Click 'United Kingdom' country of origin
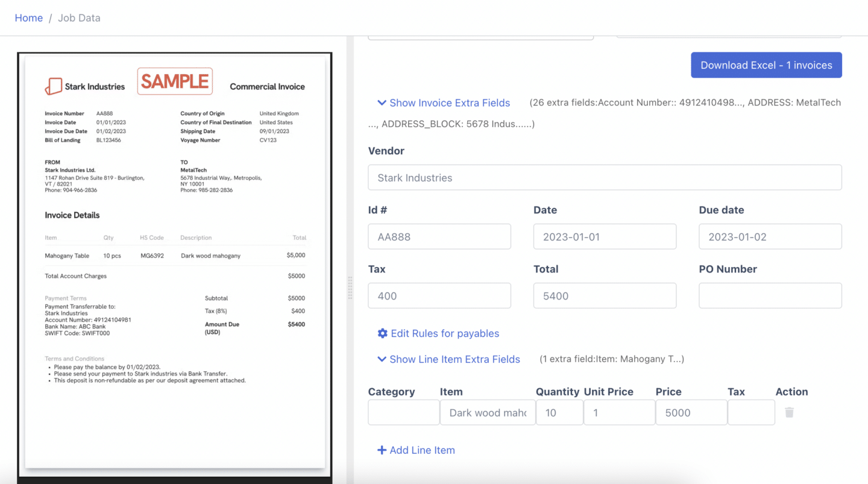The width and height of the screenshot is (868, 484). [279, 113]
